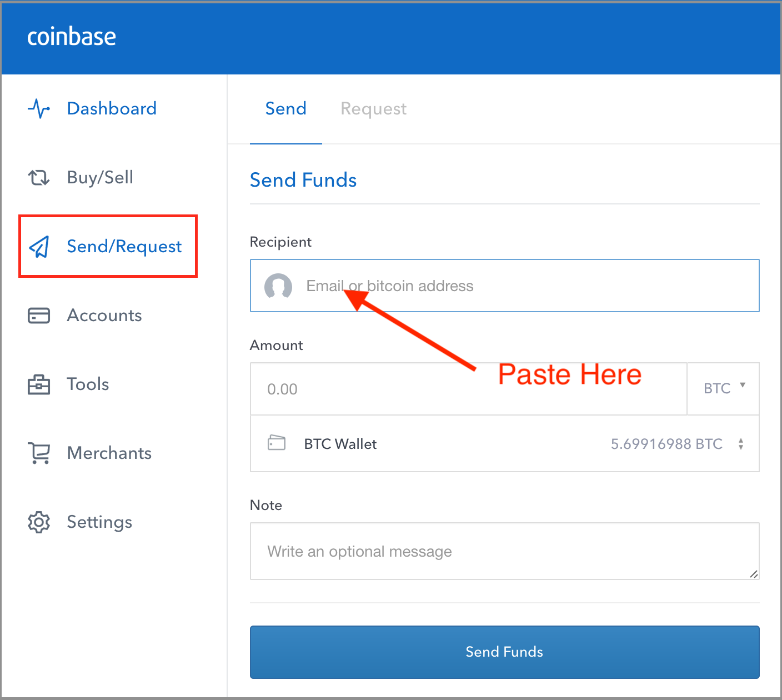Click the Send/Request paper plane icon
The image size is (782, 700).
point(39,247)
